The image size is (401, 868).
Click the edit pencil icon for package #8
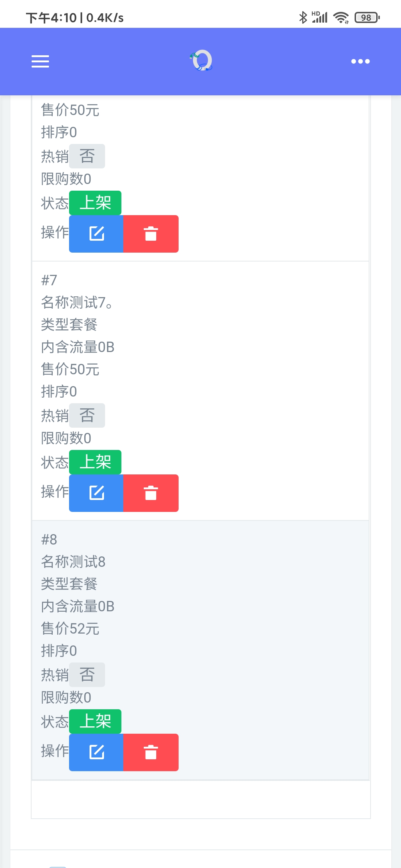[96, 752]
